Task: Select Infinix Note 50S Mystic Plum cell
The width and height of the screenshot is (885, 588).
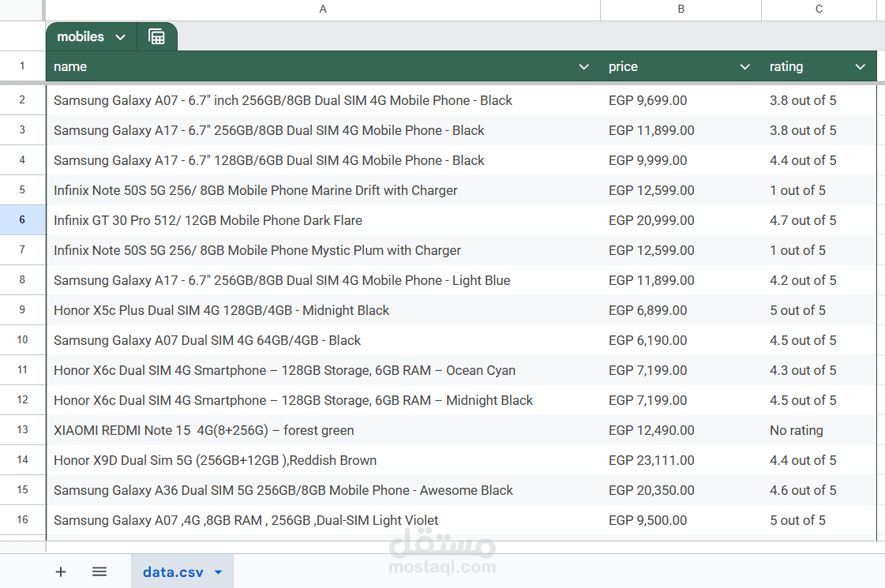Action: point(323,249)
